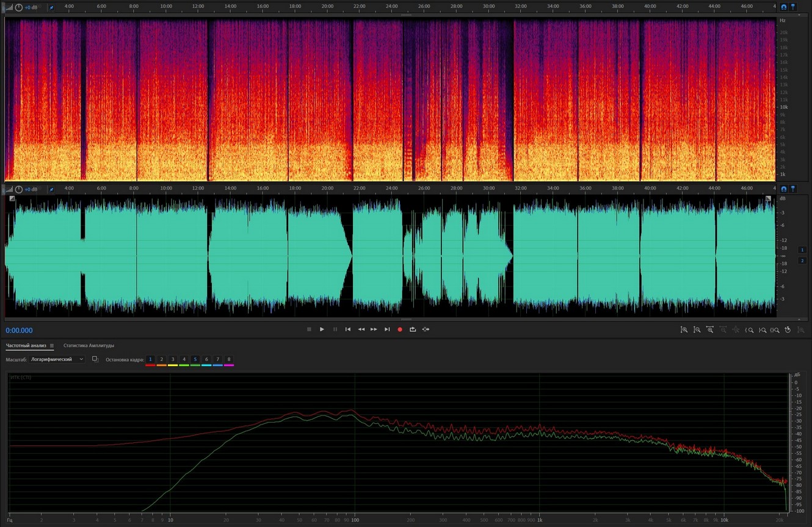Jump to previous marker in transport
The height and width of the screenshot is (527, 812).
point(348,329)
